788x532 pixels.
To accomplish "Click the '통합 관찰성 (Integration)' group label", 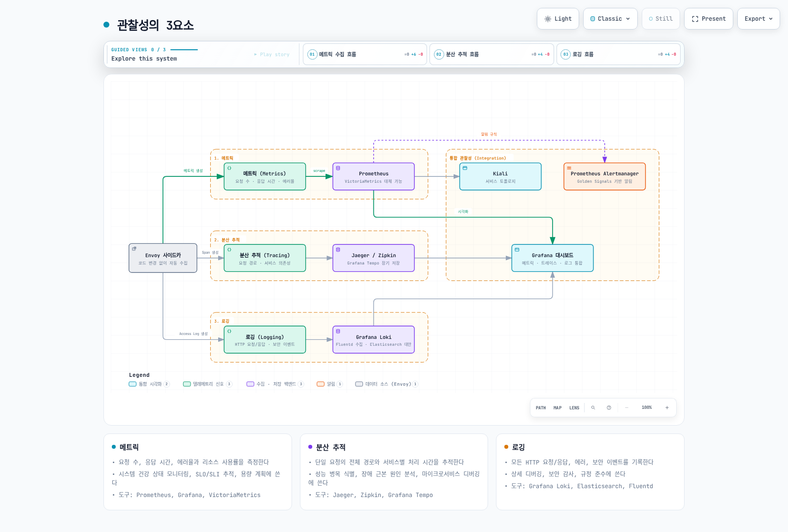I will [478, 158].
